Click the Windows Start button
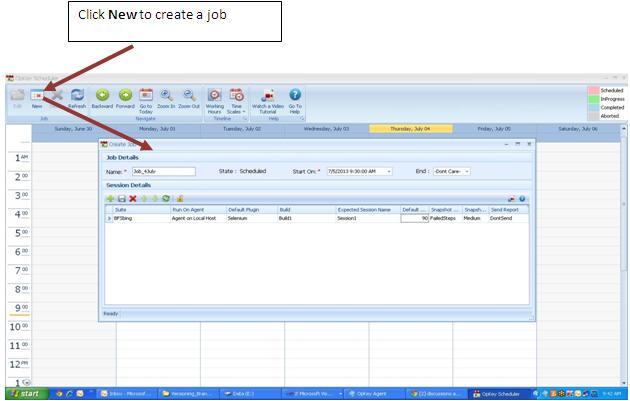630x401 pixels. coord(23,394)
